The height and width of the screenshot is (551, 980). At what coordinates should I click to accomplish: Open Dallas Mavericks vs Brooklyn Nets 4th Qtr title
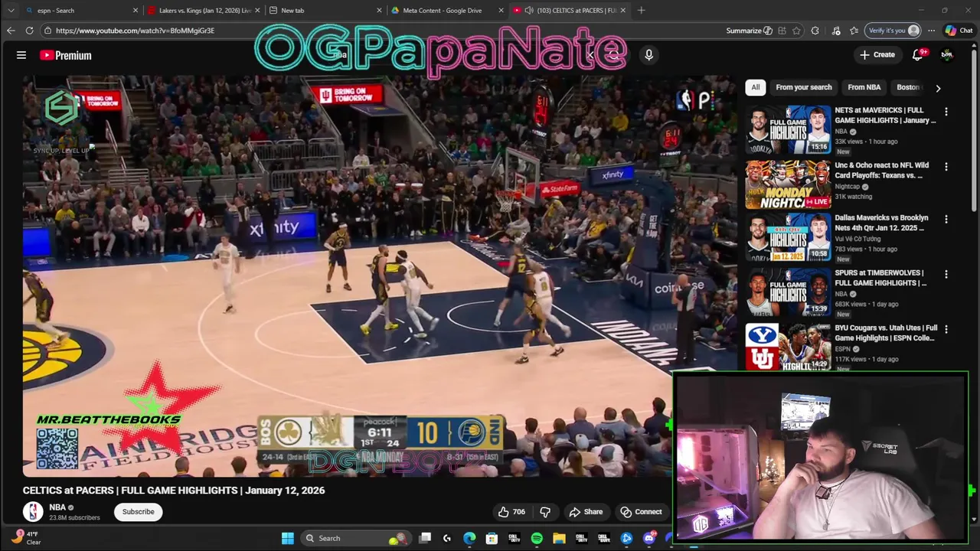pos(881,223)
